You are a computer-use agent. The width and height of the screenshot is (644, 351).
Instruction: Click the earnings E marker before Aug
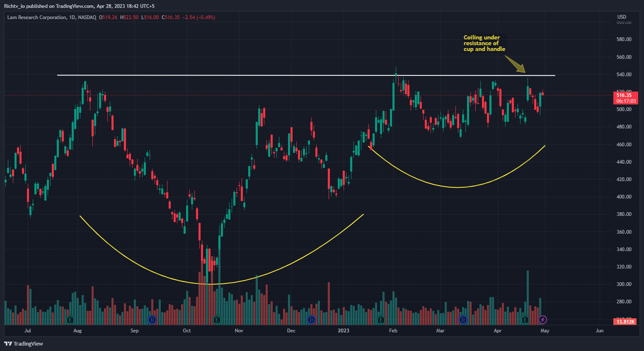(70, 320)
